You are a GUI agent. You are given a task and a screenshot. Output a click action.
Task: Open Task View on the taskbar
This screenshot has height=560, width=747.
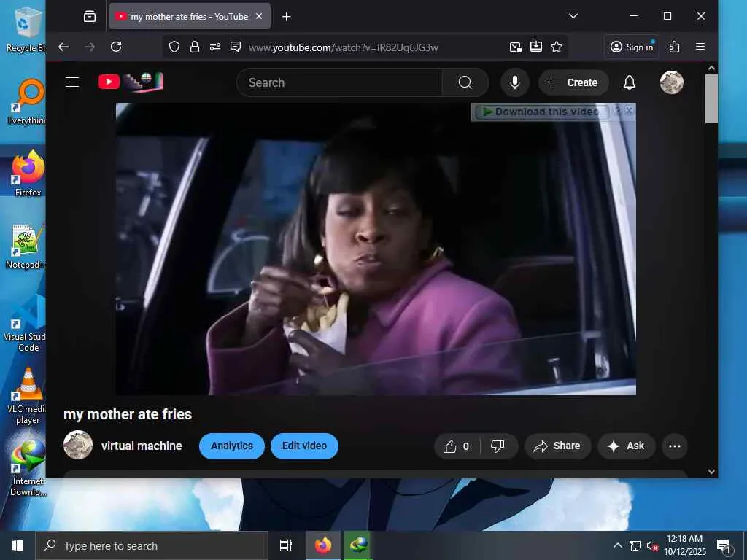pos(286,545)
